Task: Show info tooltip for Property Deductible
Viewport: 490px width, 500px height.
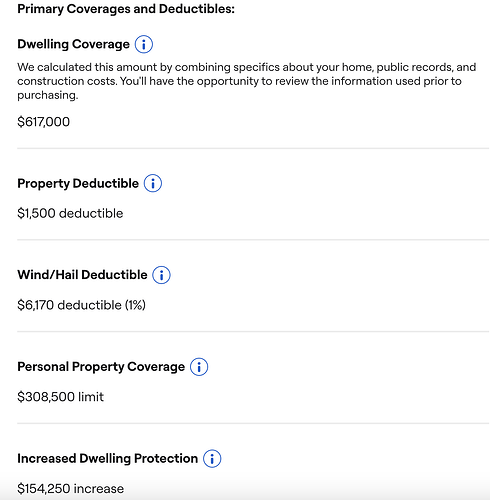Action: click(153, 183)
